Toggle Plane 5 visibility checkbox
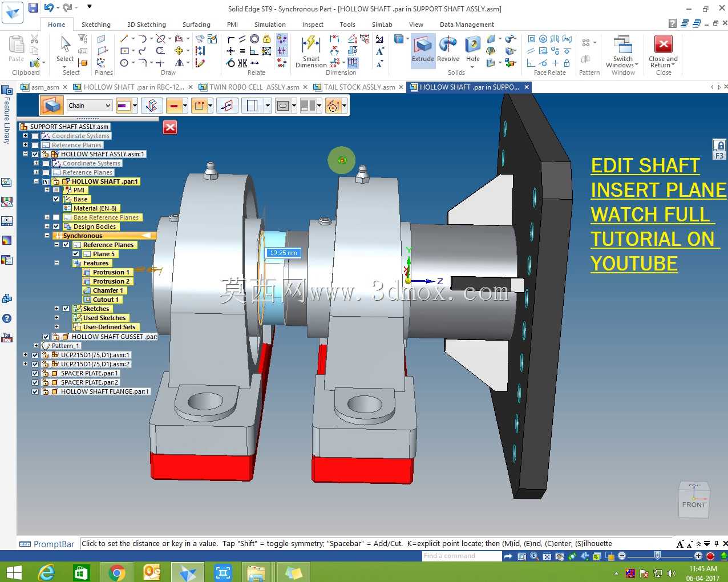 76,254
